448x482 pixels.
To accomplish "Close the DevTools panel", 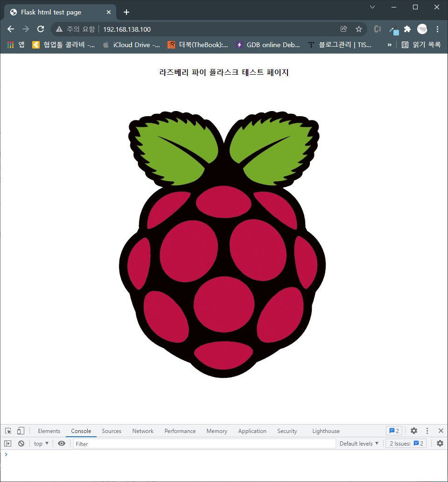I will [441, 431].
